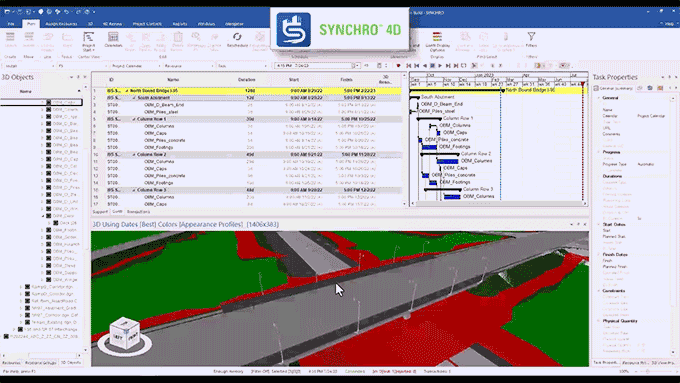The width and height of the screenshot is (680, 383).
Task: Switch to Resource Groups bottom tab
Action: pos(41,363)
